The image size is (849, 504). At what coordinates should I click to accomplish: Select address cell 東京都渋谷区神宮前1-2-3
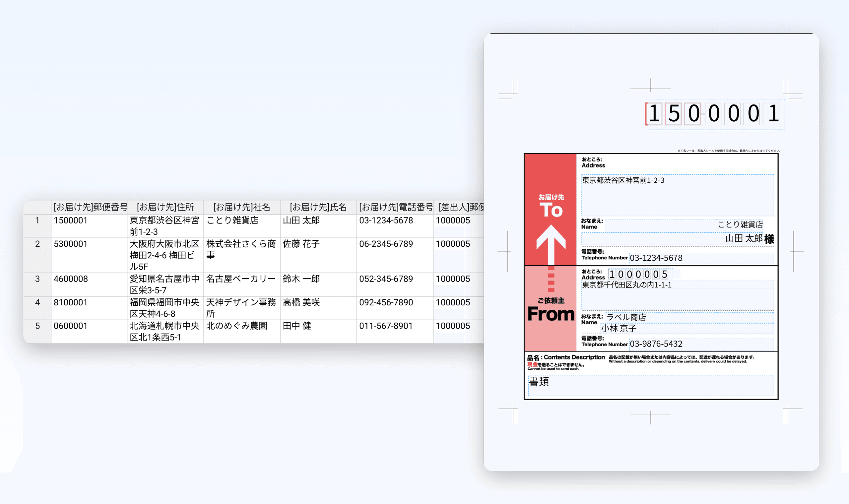click(165, 226)
